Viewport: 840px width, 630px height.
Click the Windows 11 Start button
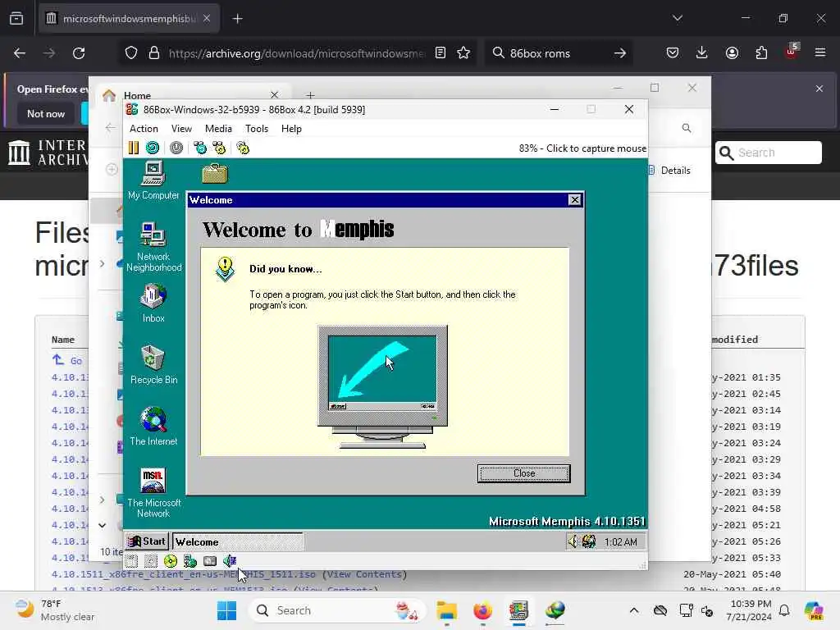pos(226,610)
